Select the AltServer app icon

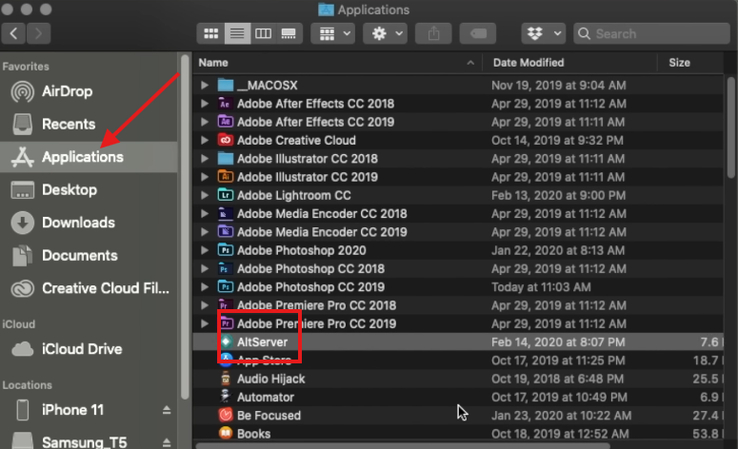click(226, 342)
